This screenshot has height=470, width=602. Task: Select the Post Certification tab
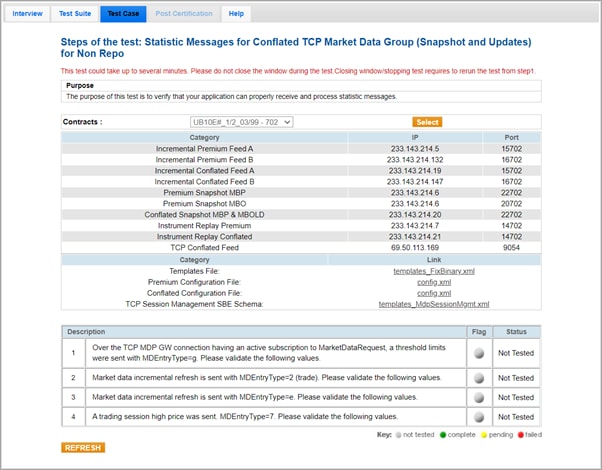[184, 14]
